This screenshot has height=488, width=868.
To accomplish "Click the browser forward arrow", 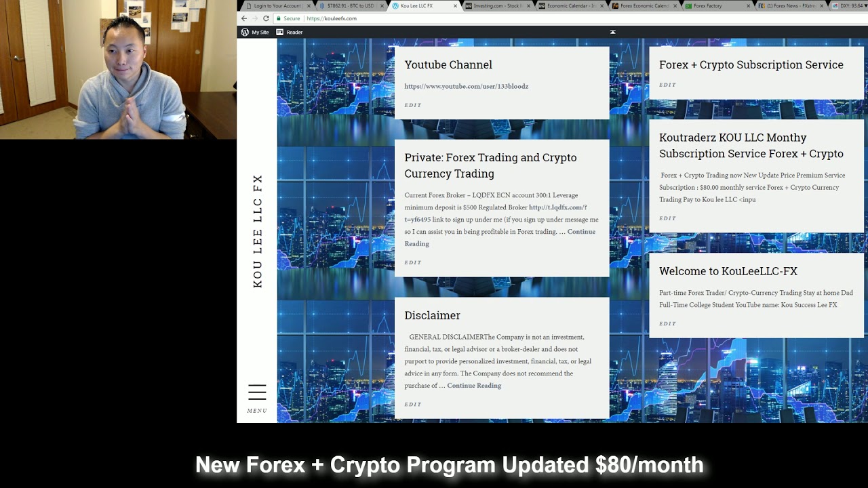I will click(x=255, y=18).
